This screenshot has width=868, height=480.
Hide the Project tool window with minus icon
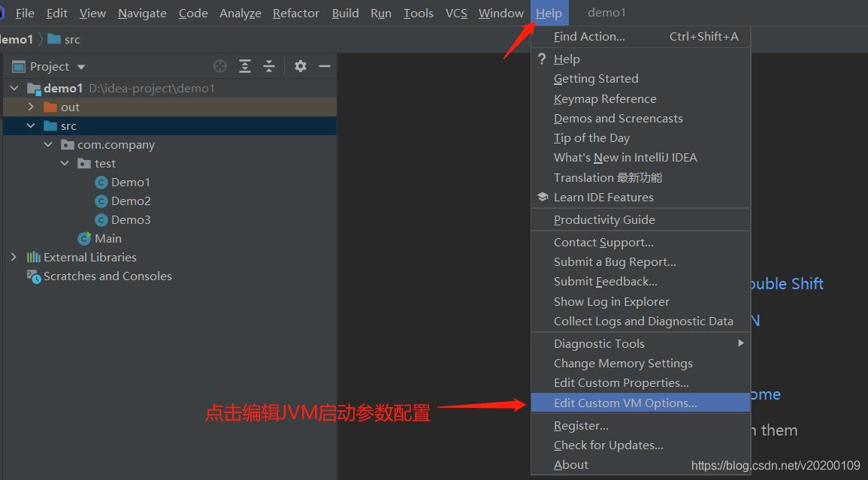click(x=325, y=66)
